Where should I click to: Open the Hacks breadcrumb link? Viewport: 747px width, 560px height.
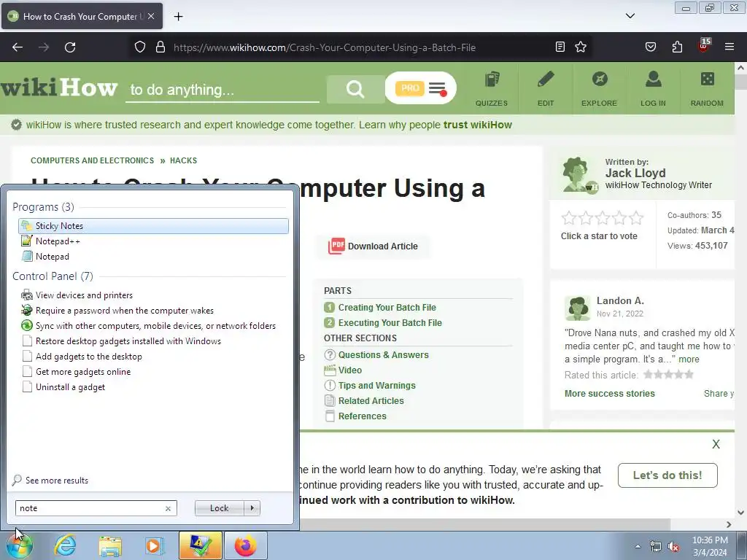[x=183, y=160]
